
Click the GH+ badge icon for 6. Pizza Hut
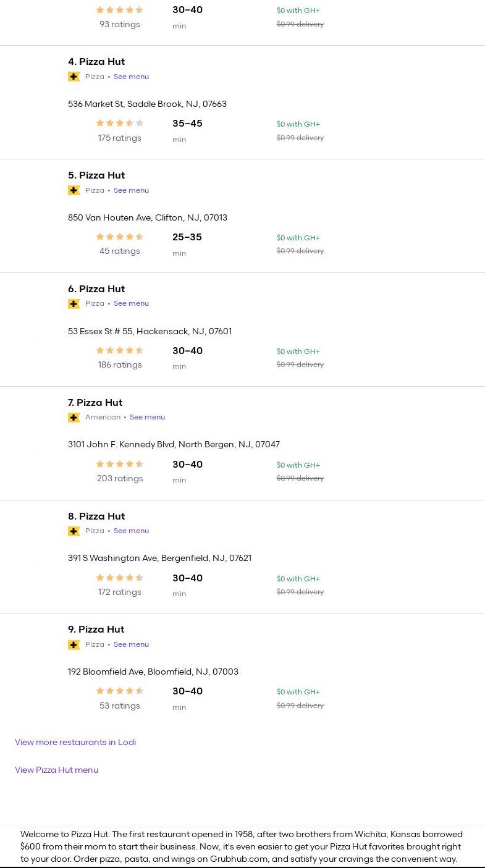(74, 304)
